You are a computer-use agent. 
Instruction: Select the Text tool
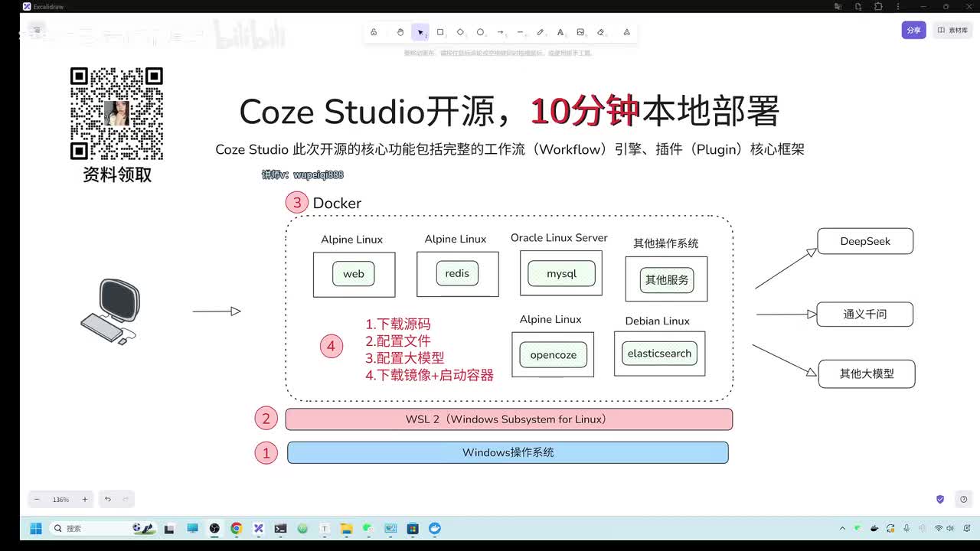tap(560, 32)
